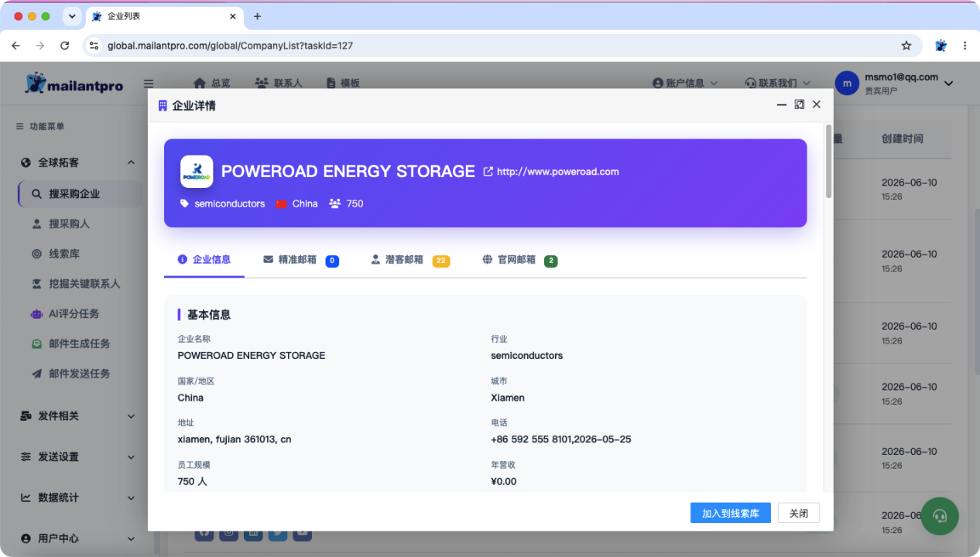Click the dialog's vertical scrollbar
This screenshot has height=557, width=980.
pos(829,162)
